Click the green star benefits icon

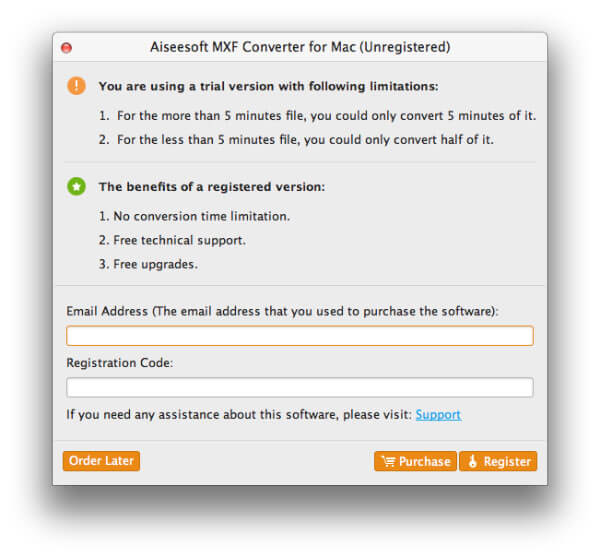pos(77,186)
